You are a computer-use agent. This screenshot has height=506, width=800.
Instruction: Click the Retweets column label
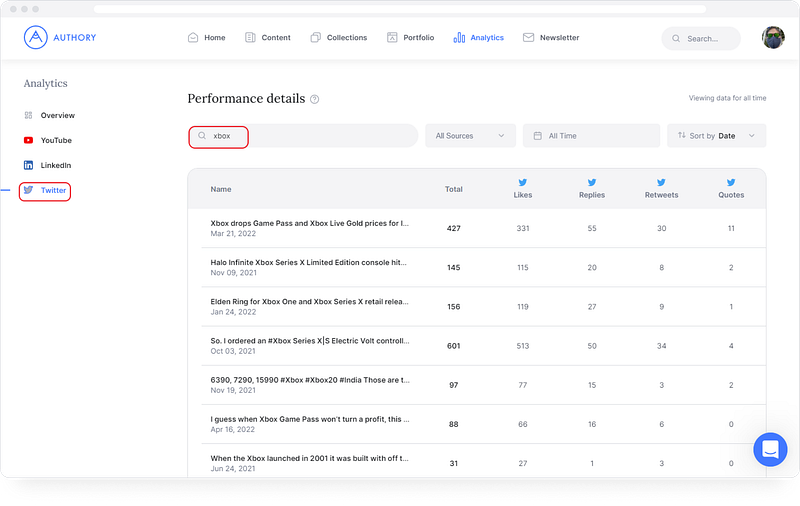(x=661, y=195)
